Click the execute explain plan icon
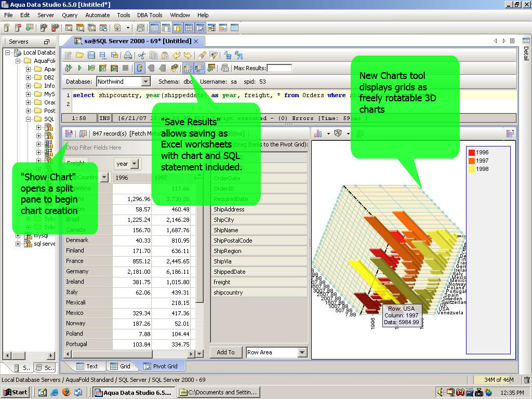 (91, 68)
